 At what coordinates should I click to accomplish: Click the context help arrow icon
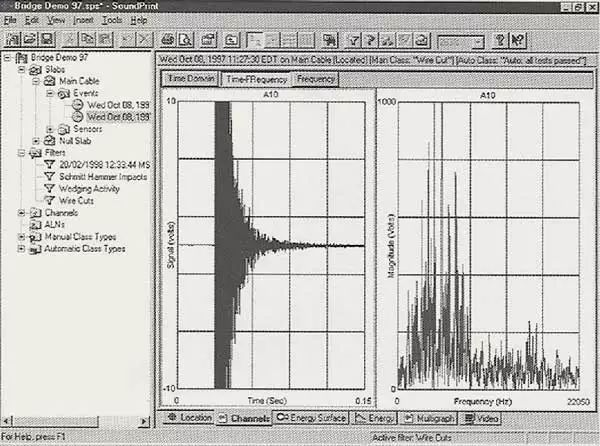click(x=519, y=40)
